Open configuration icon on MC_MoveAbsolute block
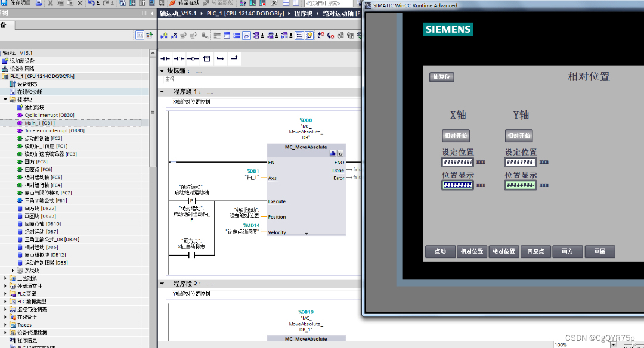 333,153
